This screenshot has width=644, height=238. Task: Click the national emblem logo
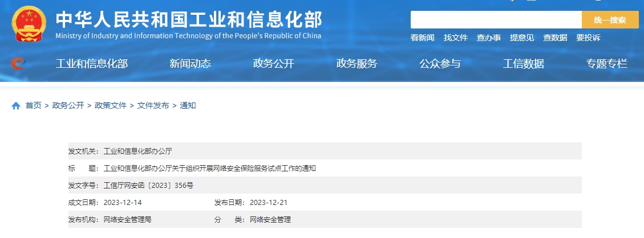coord(30,24)
